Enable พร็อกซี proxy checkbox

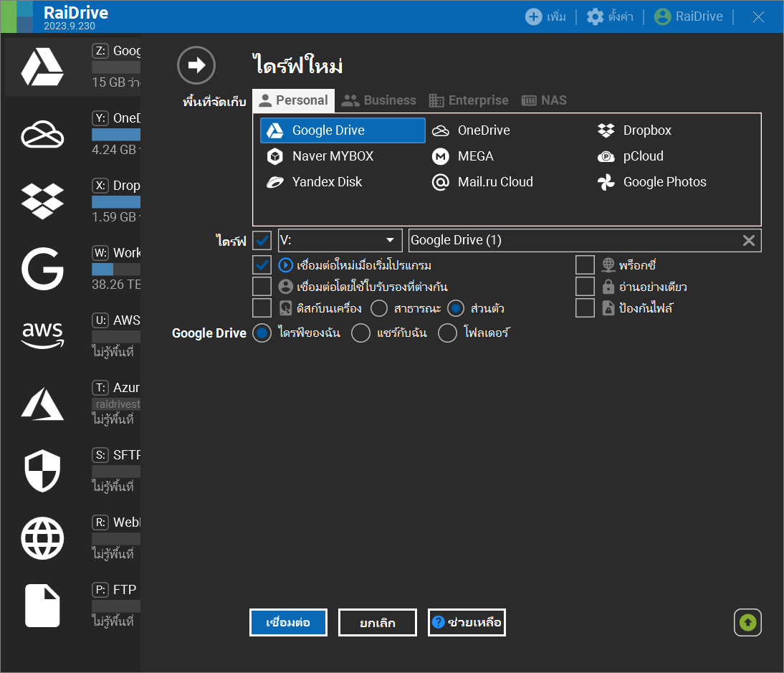pyautogui.click(x=585, y=265)
